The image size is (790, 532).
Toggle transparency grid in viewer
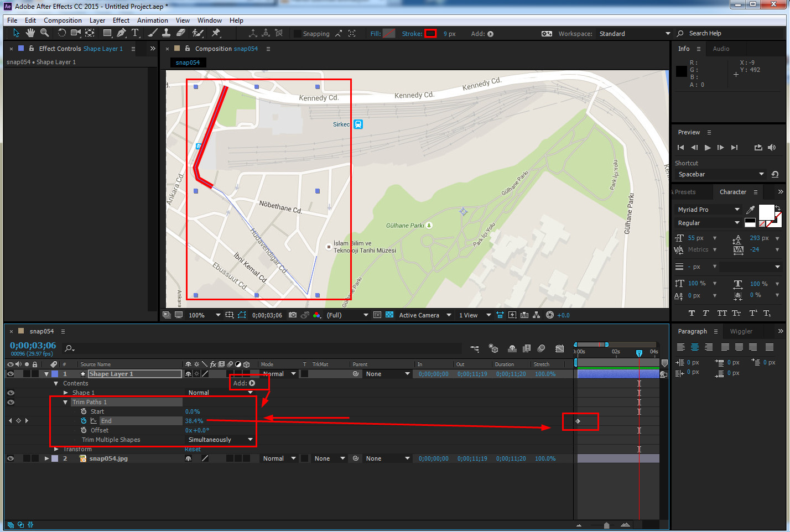(389, 315)
